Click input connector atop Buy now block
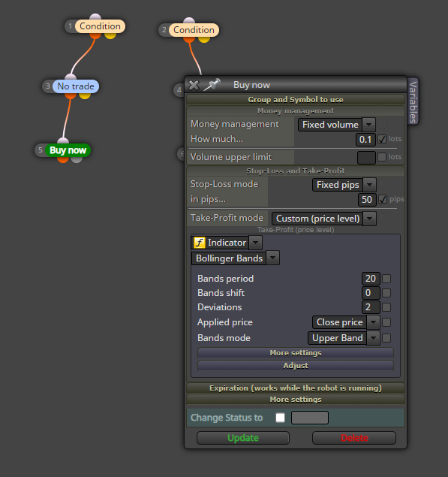This screenshot has width=448, height=477. tap(63, 141)
